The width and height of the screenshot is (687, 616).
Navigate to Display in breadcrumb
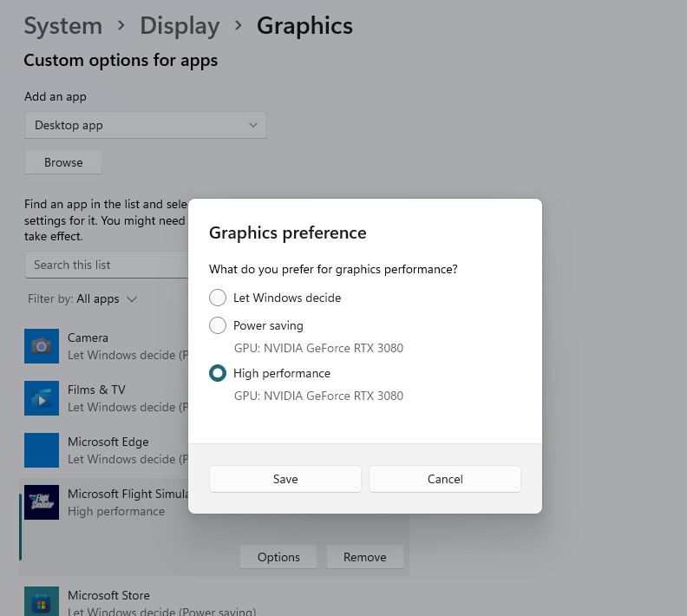(180, 26)
